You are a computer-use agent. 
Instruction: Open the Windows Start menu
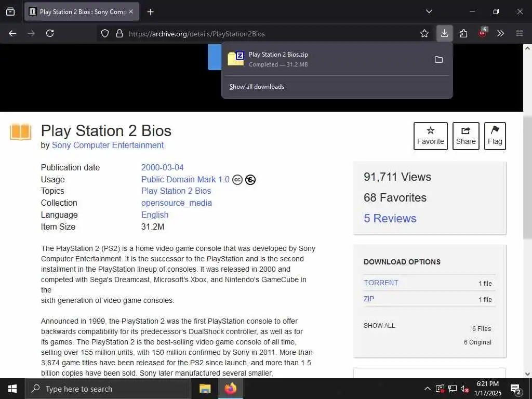pos(12,389)
